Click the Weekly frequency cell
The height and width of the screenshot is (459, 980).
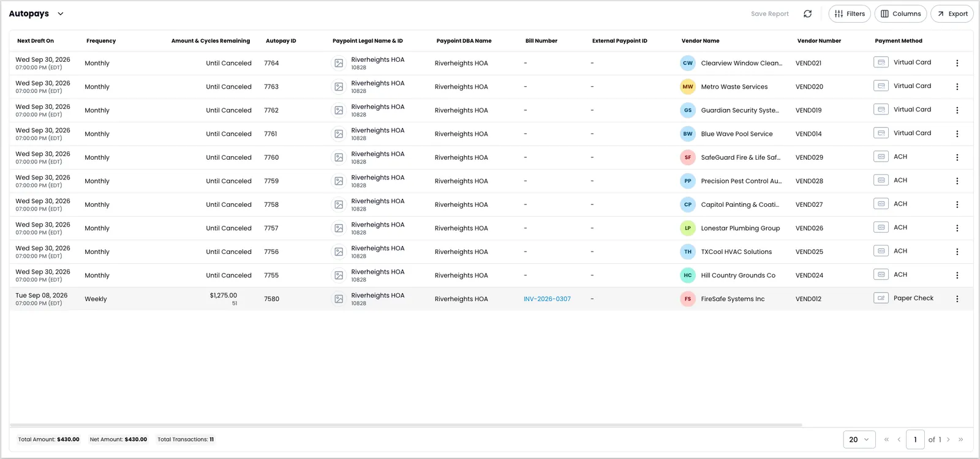coord(96,299)
